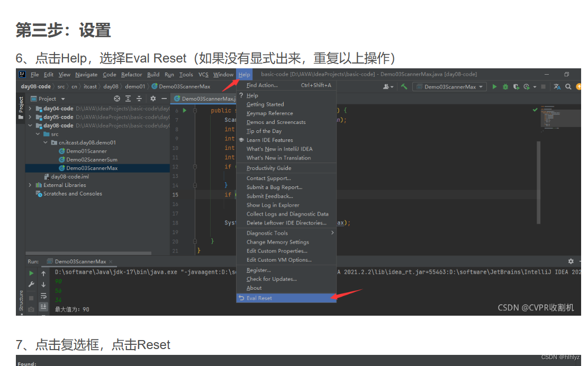
Task: Start debugging with the green bug icon
Action: (505, 87)
